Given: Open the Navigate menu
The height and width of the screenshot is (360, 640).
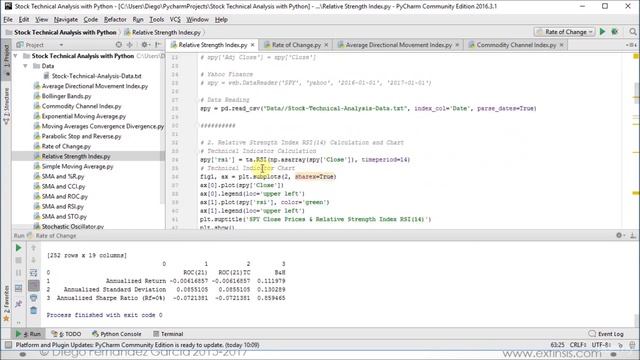Looking at the screenshot, I should (x=66, y=19).
